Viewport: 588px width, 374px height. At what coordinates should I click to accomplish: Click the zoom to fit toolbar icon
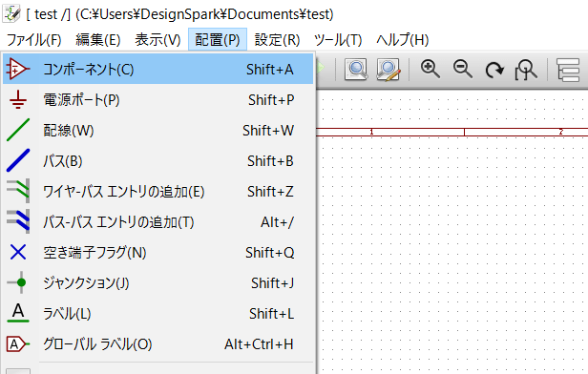click(x=526, y=70)
